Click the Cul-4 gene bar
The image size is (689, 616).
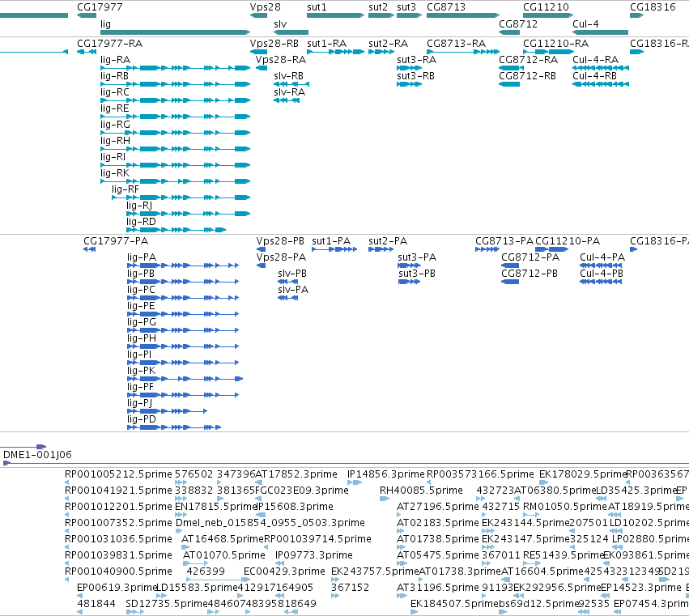(600, 32)
